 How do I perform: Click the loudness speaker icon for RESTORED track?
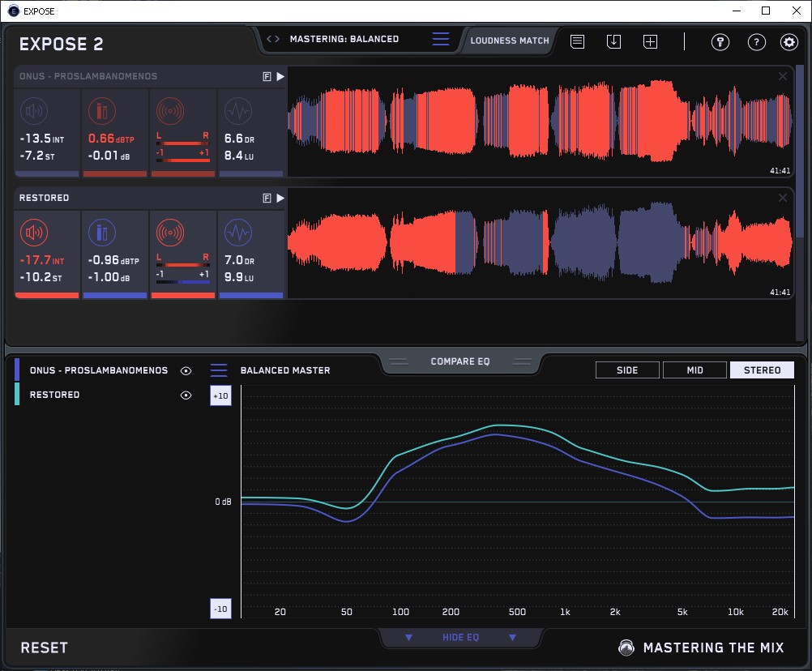tap(34, 233)
